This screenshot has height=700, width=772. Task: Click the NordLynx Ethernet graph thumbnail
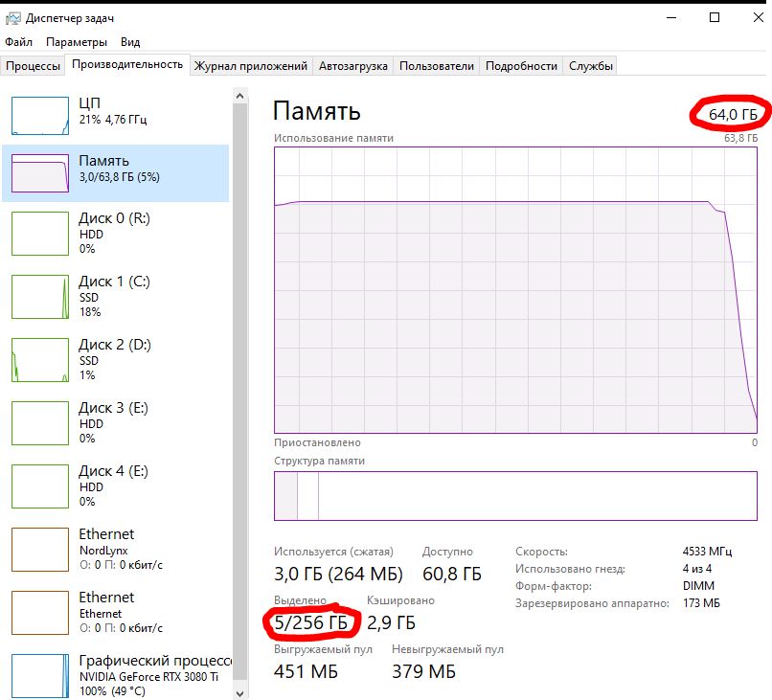[40, 550]
